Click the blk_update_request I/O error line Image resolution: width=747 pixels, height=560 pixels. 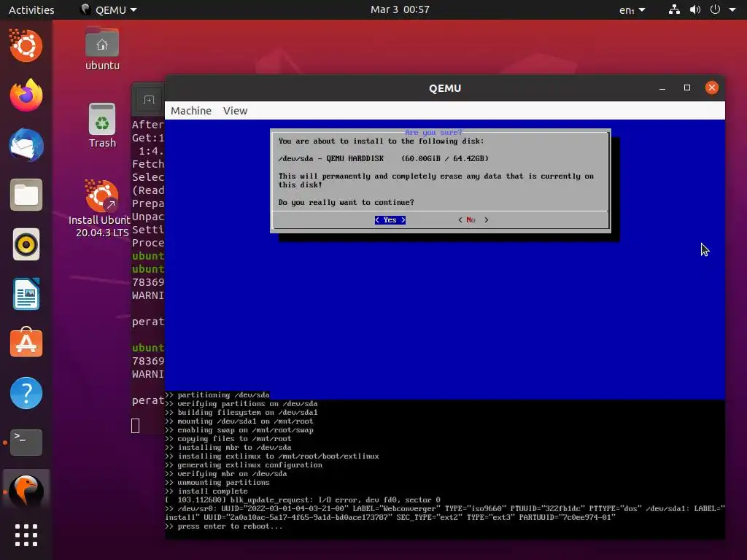coord(303,500)
